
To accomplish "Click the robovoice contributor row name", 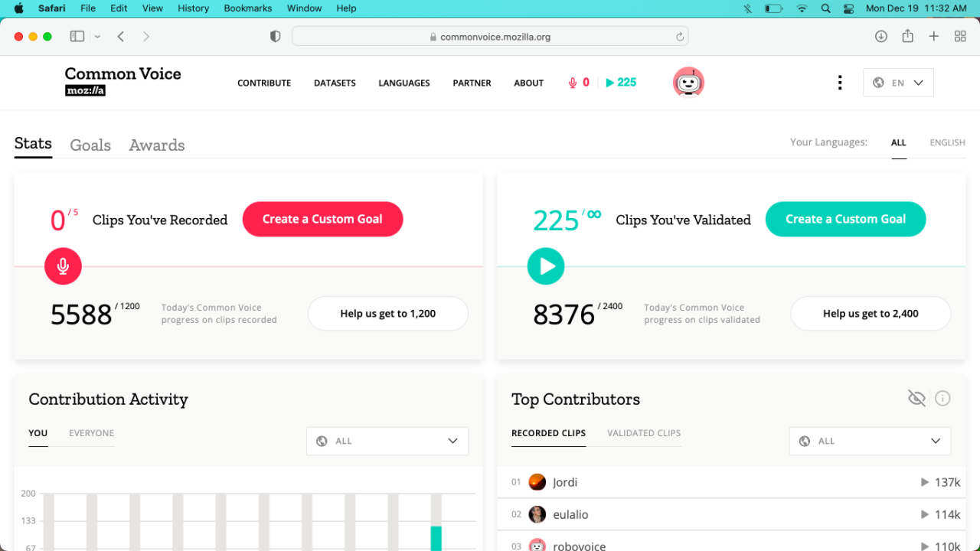I will coord(579,546).
